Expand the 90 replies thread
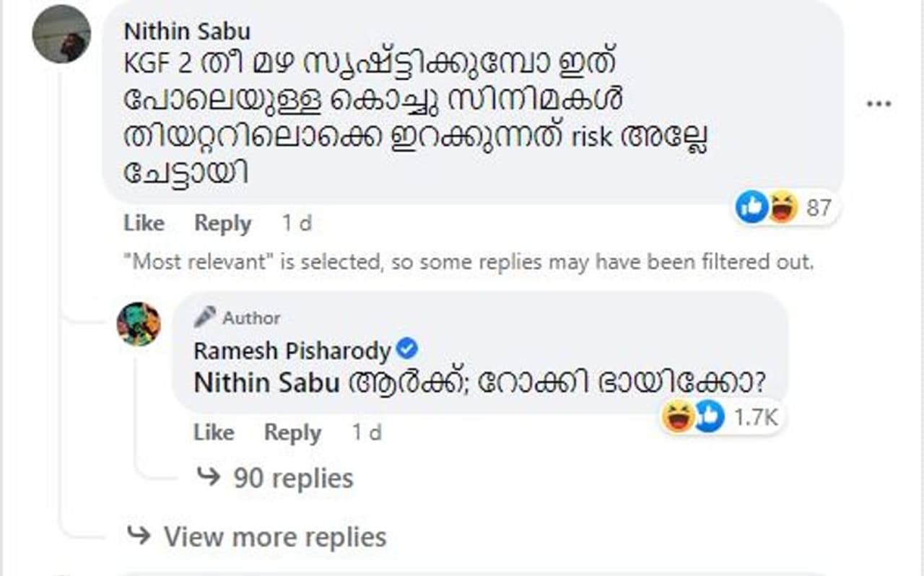The height and width of the screenshot is (576, 924). (x=293, y=478)
